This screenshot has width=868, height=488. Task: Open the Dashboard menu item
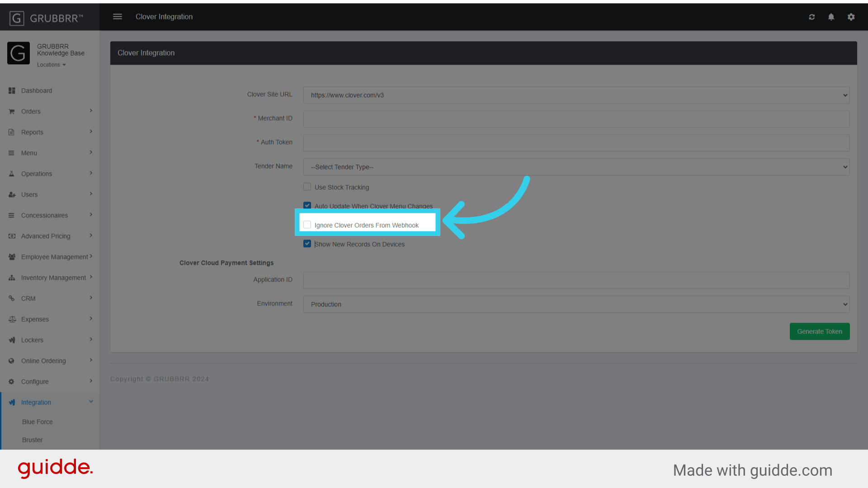point(50,91)
